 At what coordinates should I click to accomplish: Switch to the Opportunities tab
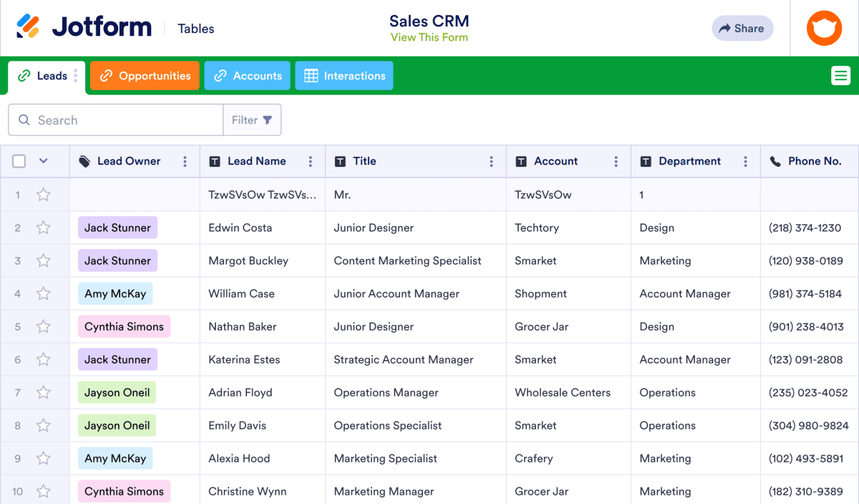(145, 75)
